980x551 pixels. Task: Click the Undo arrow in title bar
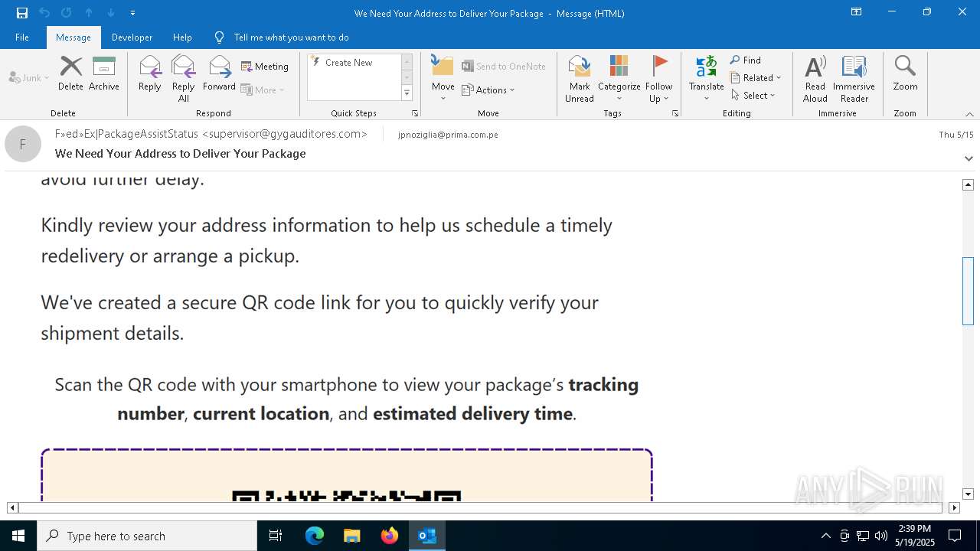click(44, 13)
